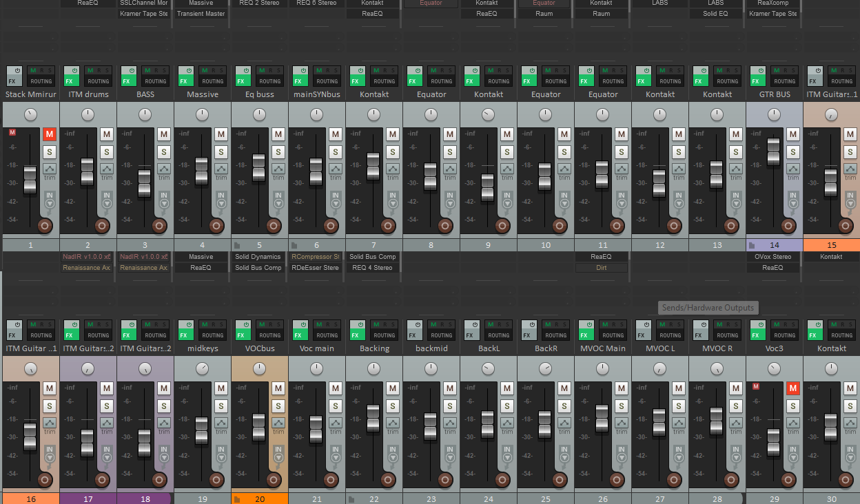Image resolution: width=860 pixels, height=504 pixels.
Task: Mute the midkeys track
Action: click(x=221, y=388)
